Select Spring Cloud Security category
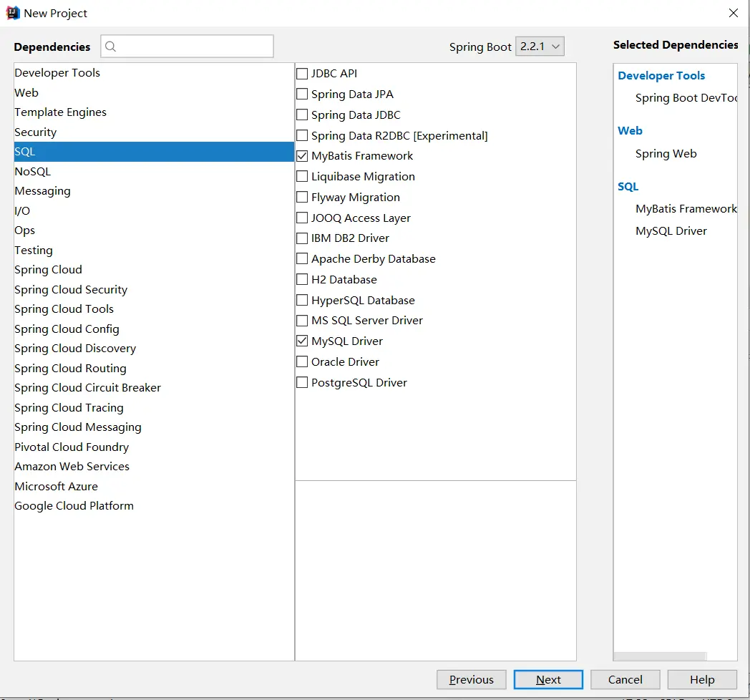 pos(154,289)
